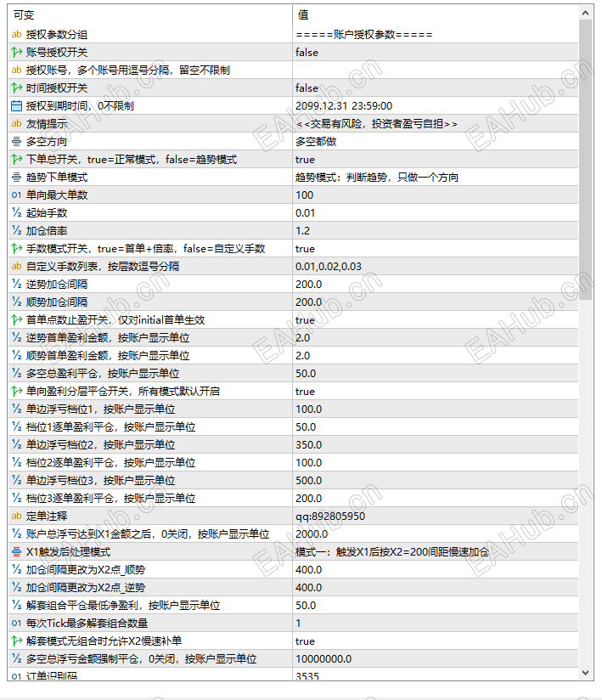
Task: Click the boolean icon beside 解套模式无组合时允许X2慢速补单
Action: click(x=16, y=641)
